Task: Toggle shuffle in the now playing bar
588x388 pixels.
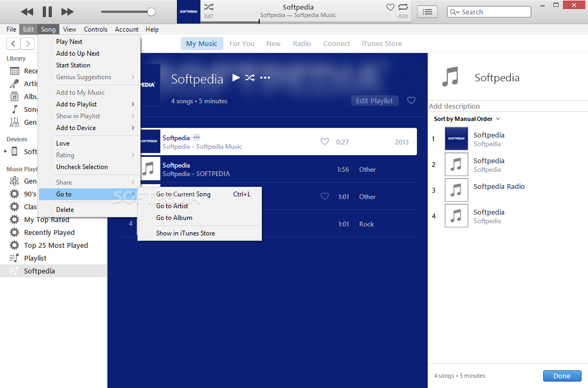Action: (x=209, y=7)
